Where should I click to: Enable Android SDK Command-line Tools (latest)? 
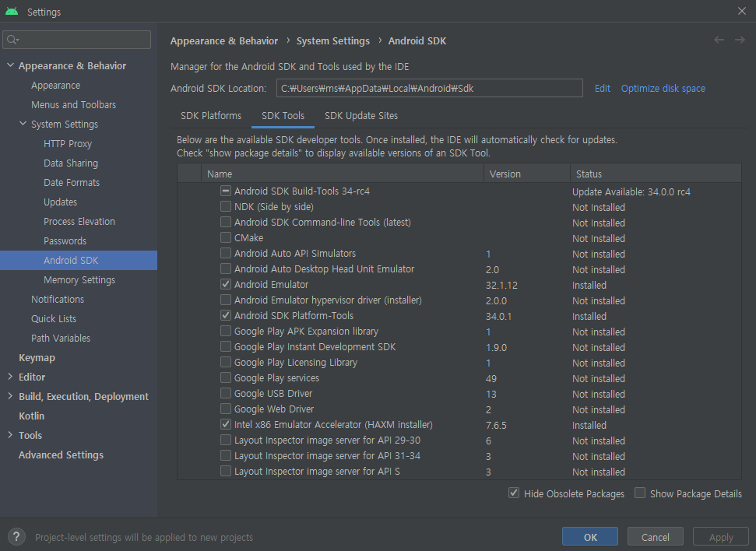(x=226, y=222)
